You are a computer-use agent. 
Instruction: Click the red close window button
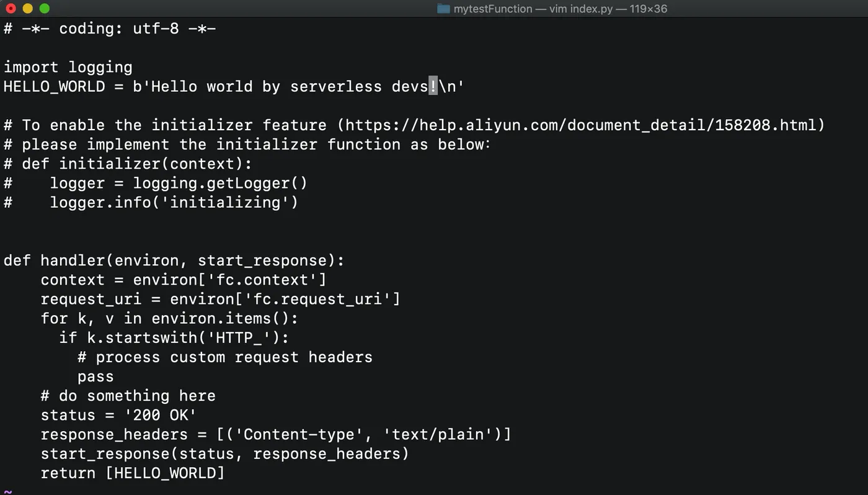[x=11, y=9]
